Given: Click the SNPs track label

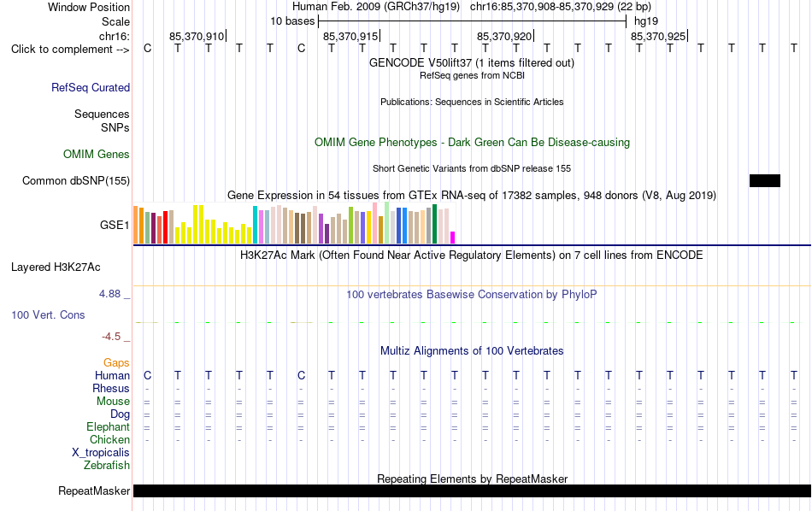Looking at the screenshot, I should 115,127.
